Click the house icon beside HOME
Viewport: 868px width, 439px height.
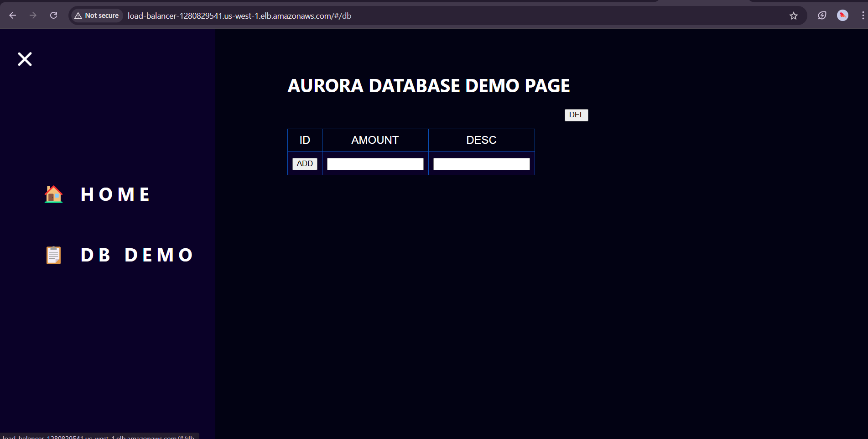[53, 194]
